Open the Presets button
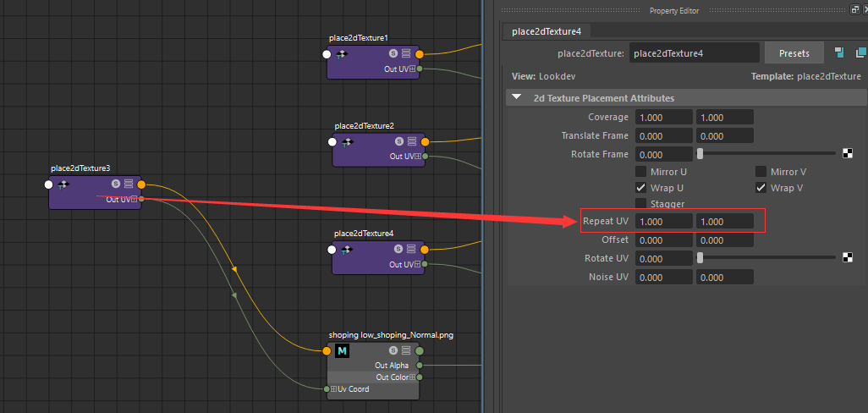Viewport: 868px width, 413px height. [x=794, y=53]
